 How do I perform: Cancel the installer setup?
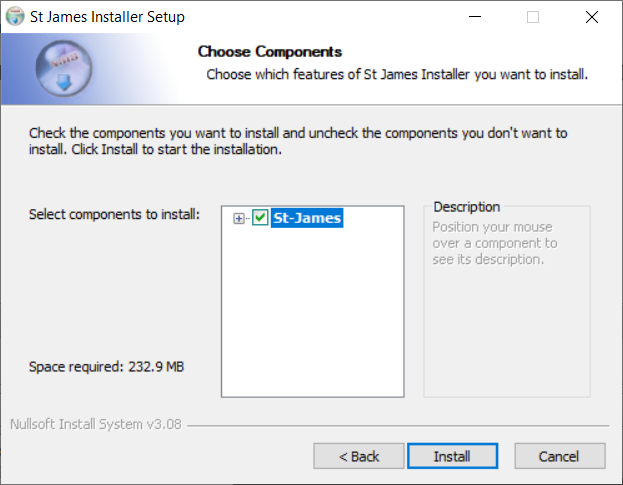pos(559,456)
